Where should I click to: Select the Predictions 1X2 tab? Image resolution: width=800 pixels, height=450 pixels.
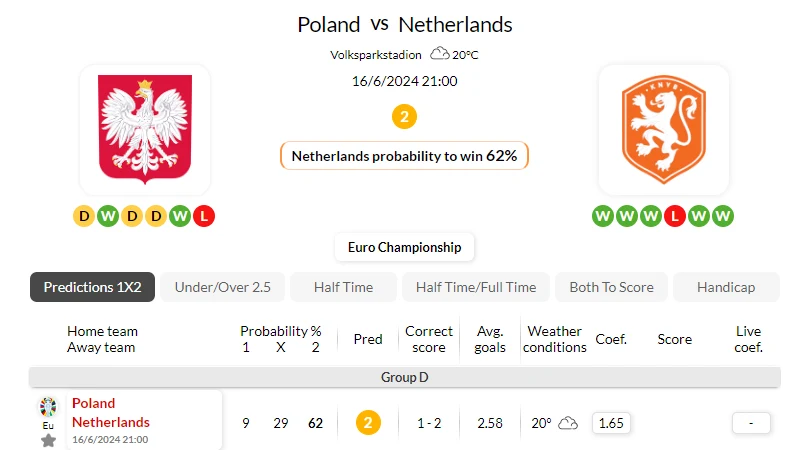[x=92, y=287]
